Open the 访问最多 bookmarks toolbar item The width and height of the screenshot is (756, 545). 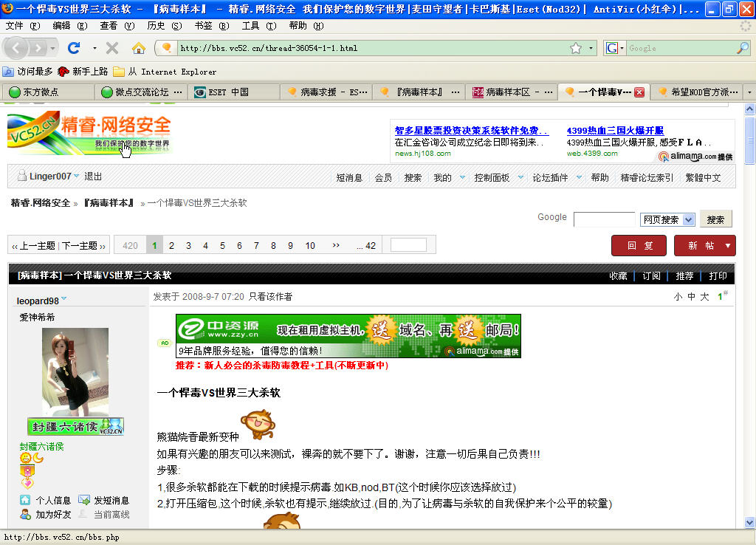(x=27, y=72)
